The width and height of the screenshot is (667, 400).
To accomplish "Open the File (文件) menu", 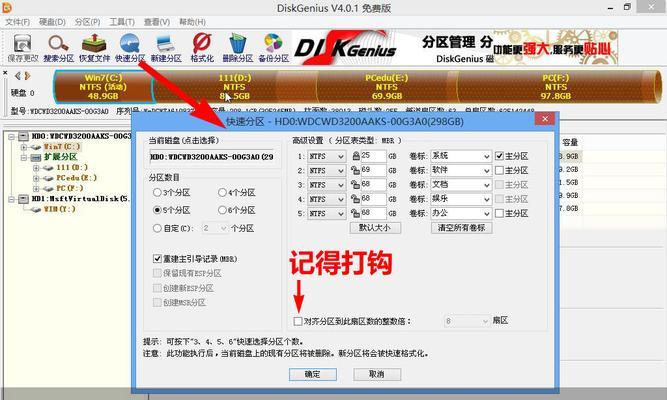I will click(x=17, y=22).
